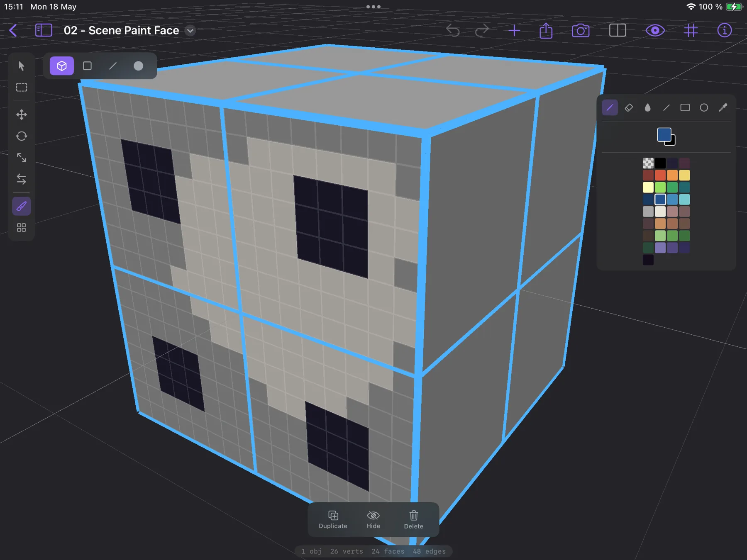747x560 pixels.
Task: Toggle split view layout
Action: click(618, 30)
